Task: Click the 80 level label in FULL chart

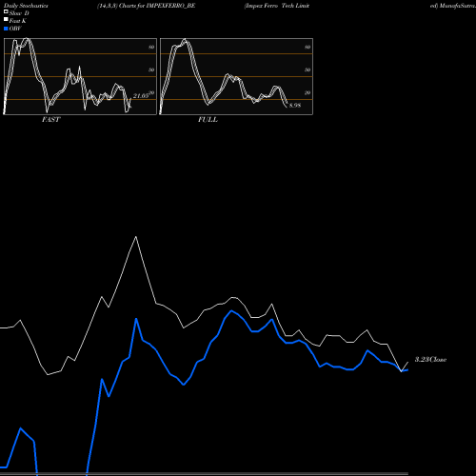Action: (307, 47)
